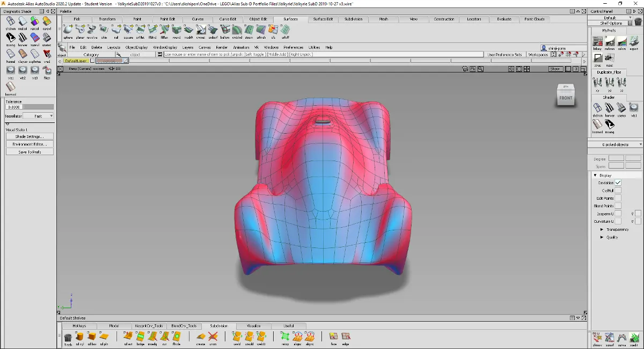Click the Tolerance slider
644x349 pixels.
39,107
